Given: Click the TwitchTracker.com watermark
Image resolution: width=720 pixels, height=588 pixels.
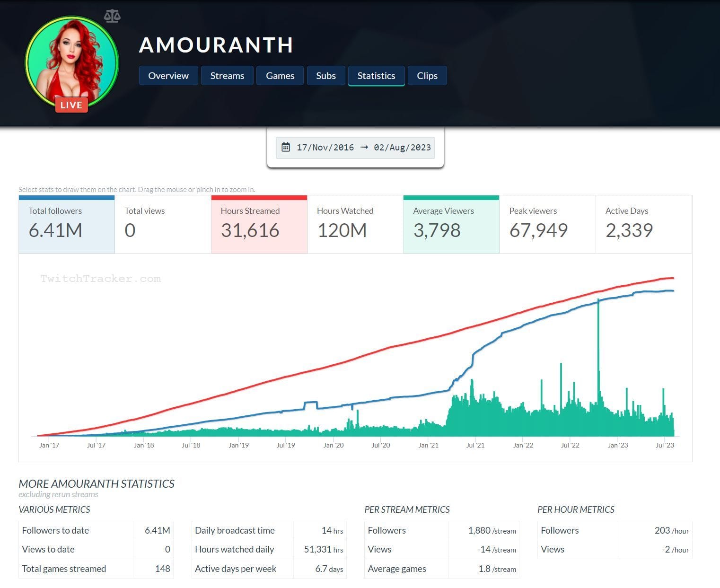Looking at the screenshot, I should tap(100, 278).
